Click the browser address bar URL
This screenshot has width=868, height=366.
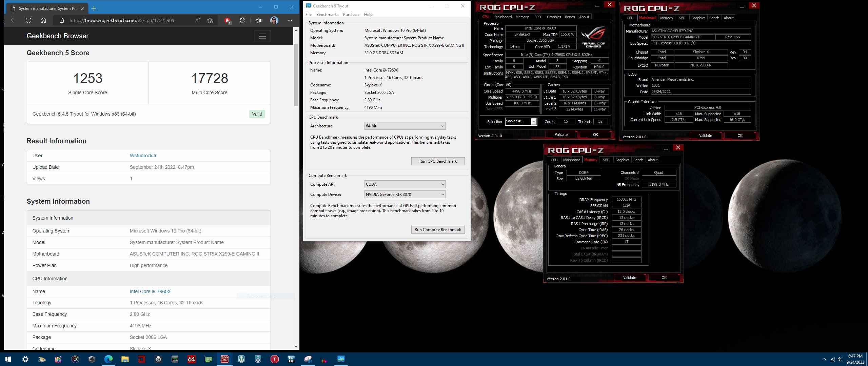click(x=122, y=20)
